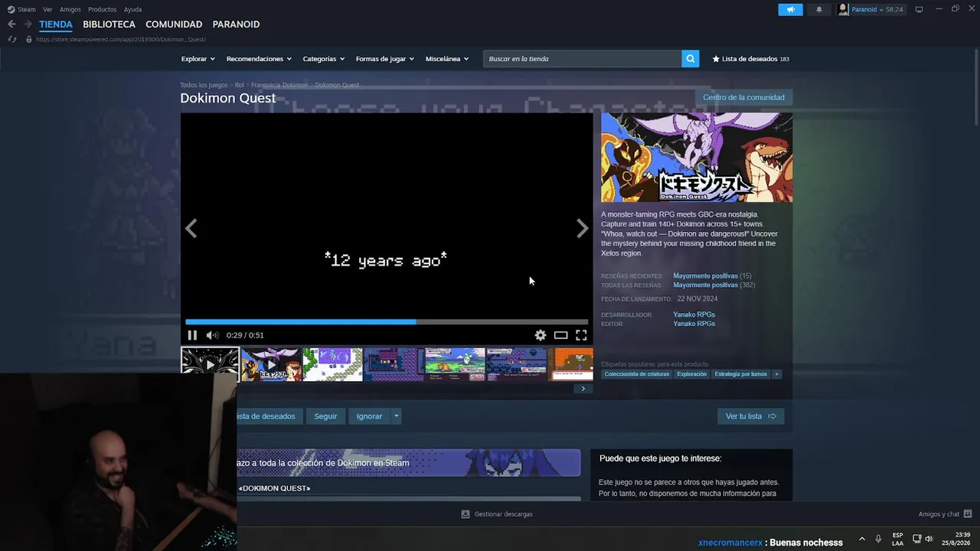Open the Mayormente positivas recent reviews link
The height and width of the screenshot is (551, 980).
705,275
